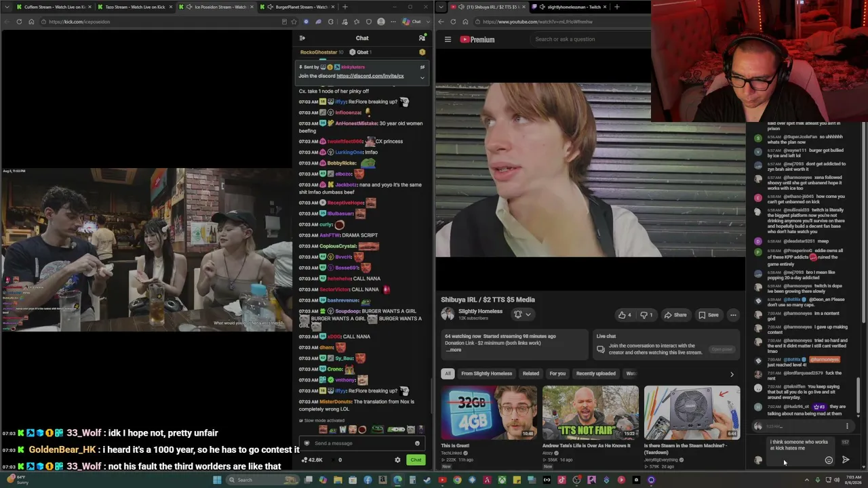
Task: Show more filter chips with right arrow
Action: [x=732, y=374]
